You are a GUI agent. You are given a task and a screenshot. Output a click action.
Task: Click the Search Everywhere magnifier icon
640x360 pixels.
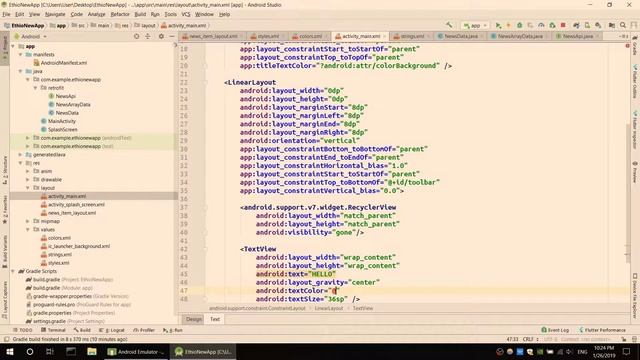623,25
